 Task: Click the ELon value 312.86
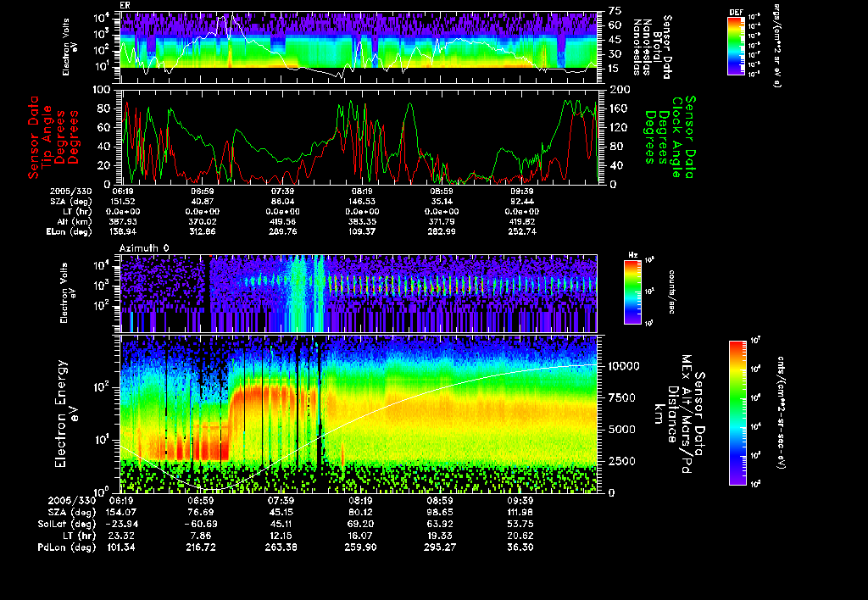203,231
